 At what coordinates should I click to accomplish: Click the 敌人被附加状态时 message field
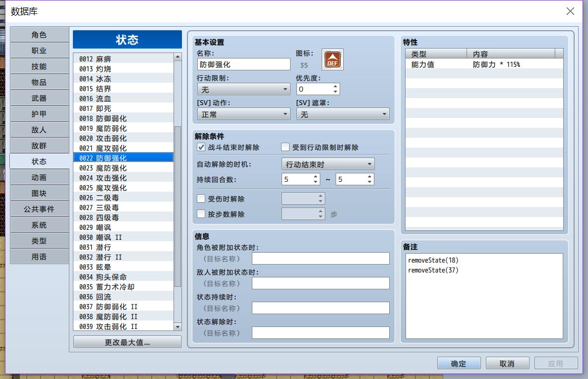click(x=321, y=283)
